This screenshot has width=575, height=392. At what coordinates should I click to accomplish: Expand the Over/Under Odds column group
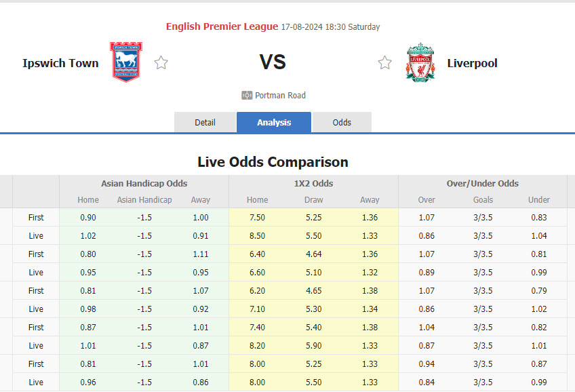pyautogui.click(x=483, y=184)
